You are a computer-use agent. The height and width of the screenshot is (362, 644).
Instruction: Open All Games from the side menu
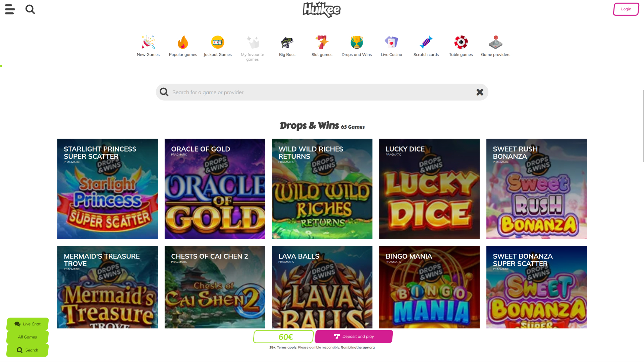[28, 337]
